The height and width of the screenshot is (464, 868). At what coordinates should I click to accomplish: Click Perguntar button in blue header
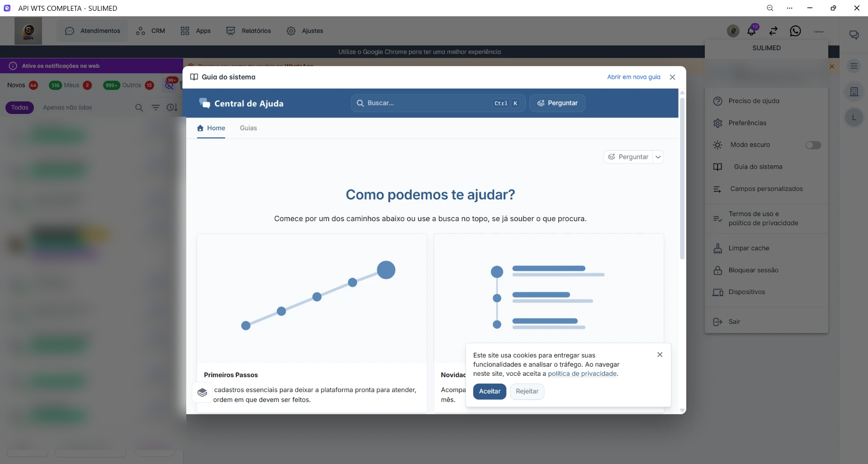tap(557, 103)
